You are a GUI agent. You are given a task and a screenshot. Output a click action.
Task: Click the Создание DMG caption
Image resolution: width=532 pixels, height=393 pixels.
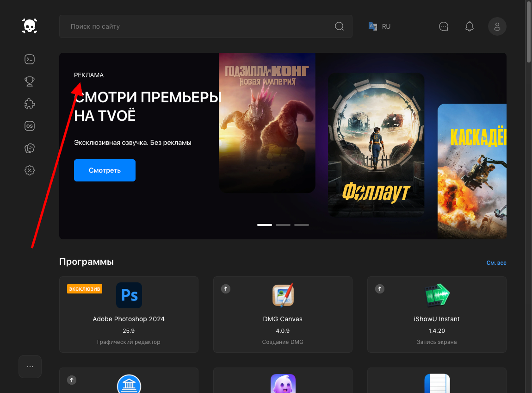283,342
